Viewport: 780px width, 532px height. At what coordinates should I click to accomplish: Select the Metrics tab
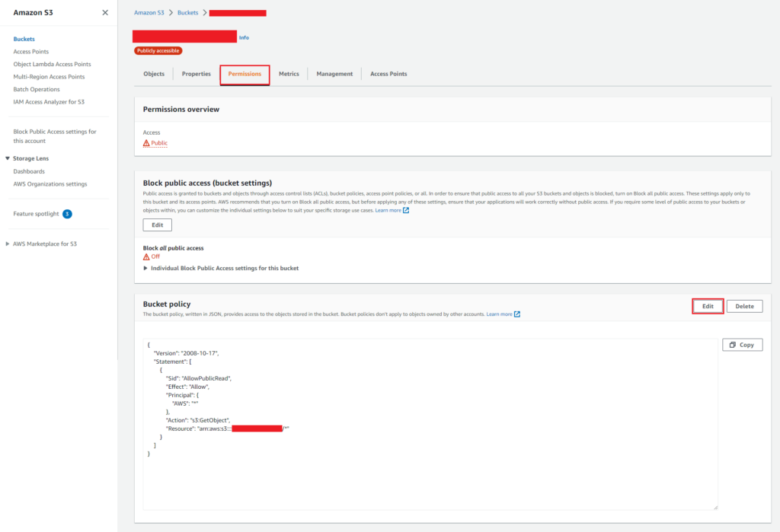[x=289, y=74]
